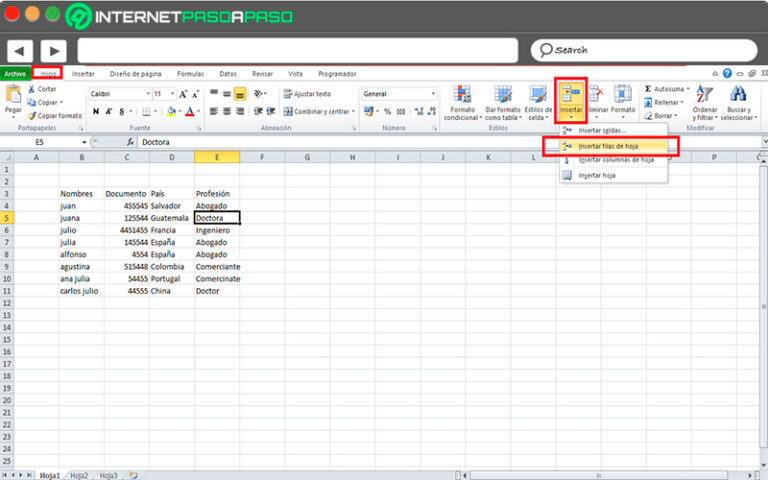Select the Copiar formato brush
This screenshot has width=768, height=480.
[32, 116]
